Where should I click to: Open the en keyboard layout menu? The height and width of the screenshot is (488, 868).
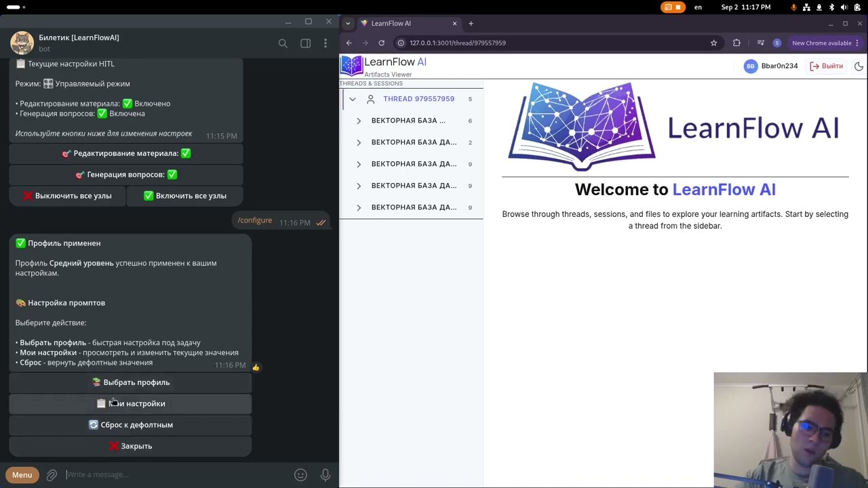tap(698, 7)
